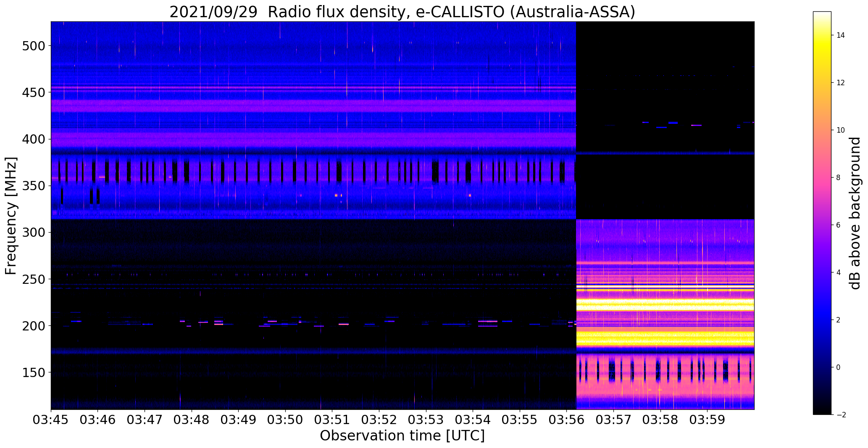868x448 pixels.
Task: Click the colorbar tick label 14
Action: 841,35
